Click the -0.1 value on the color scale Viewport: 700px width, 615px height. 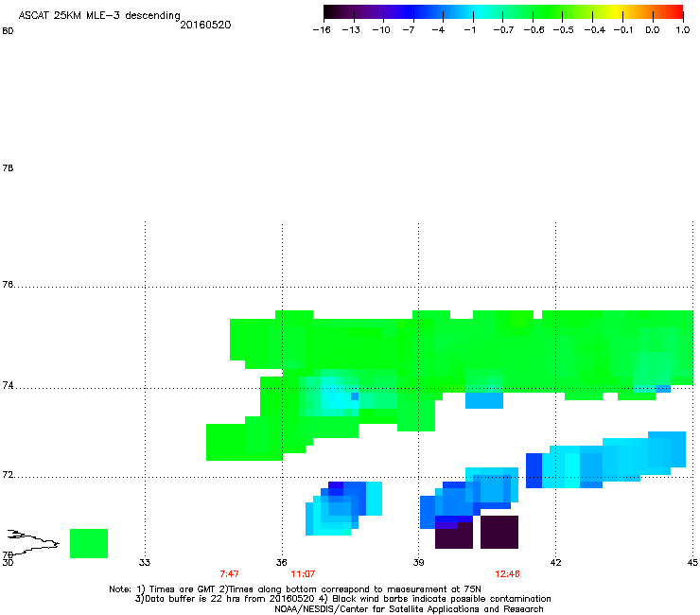623,30
